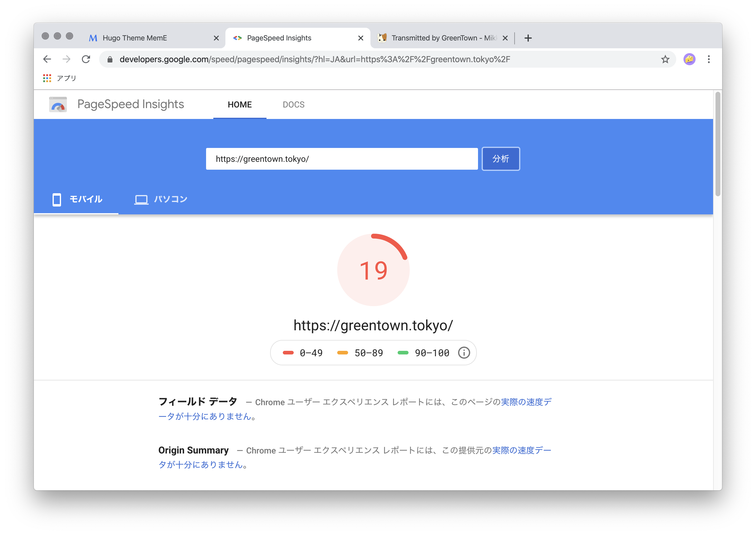Bookmark this page with the star icon
Viewport: 756px width, 535px height.
[x=665, y=59]
